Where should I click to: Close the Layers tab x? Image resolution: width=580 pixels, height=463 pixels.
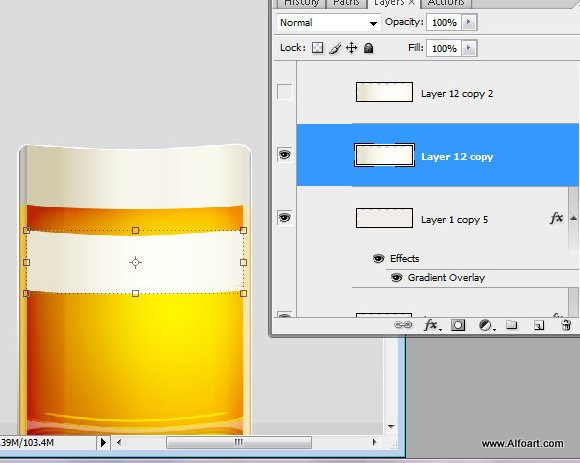(412, 3)
